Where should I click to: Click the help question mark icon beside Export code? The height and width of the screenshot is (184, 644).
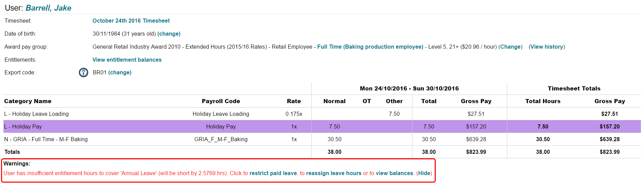[x=84, y=73]
